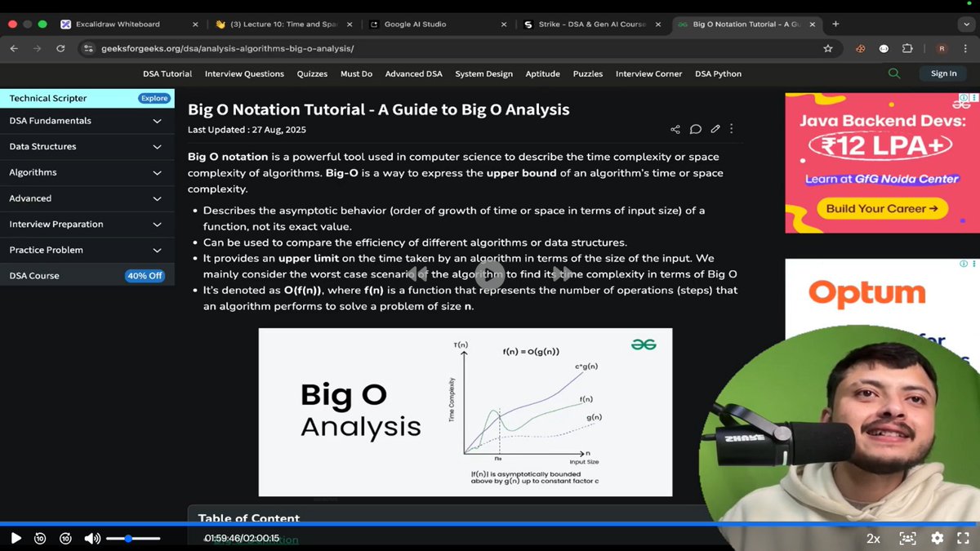
Task: Open the white round extension icon
Action: (x=884, y=49)
